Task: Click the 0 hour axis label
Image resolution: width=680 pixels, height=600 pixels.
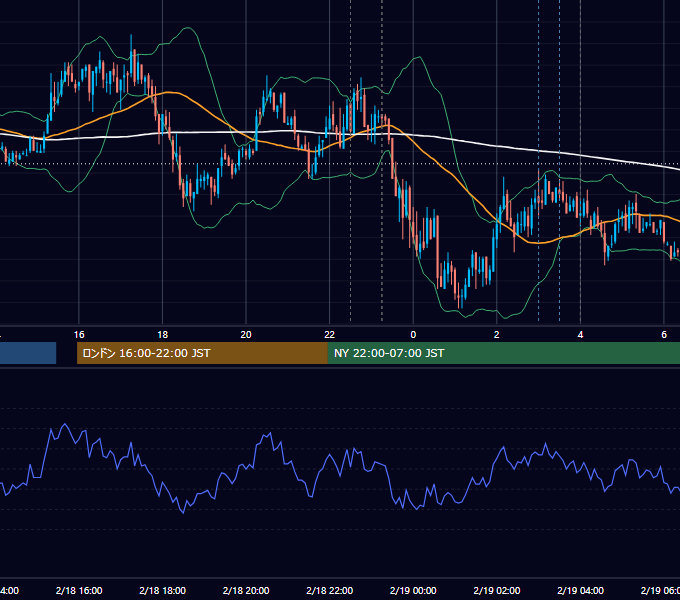Action: [x=413, y=334]
